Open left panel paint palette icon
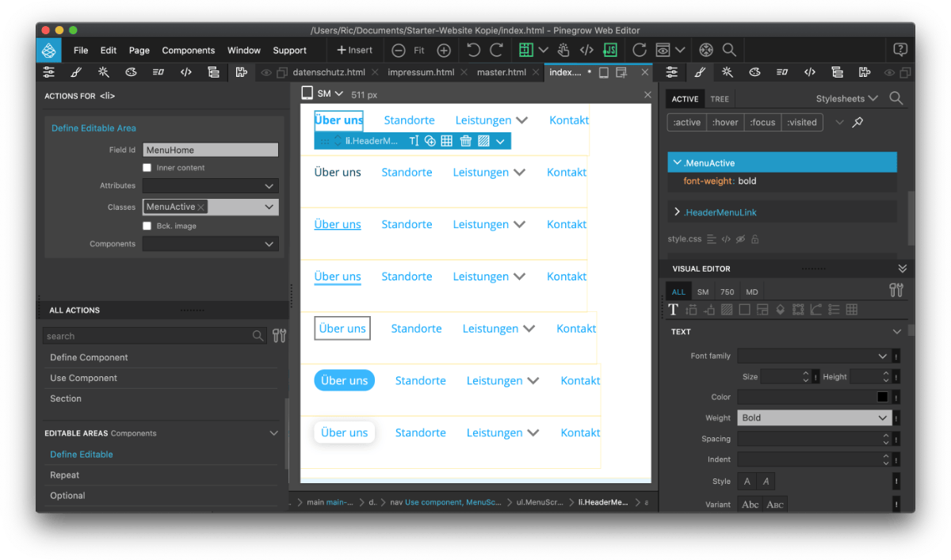Image resolution: width=951 pixels, height=560 pixels. pyautogui.click(x=131, y=72)
